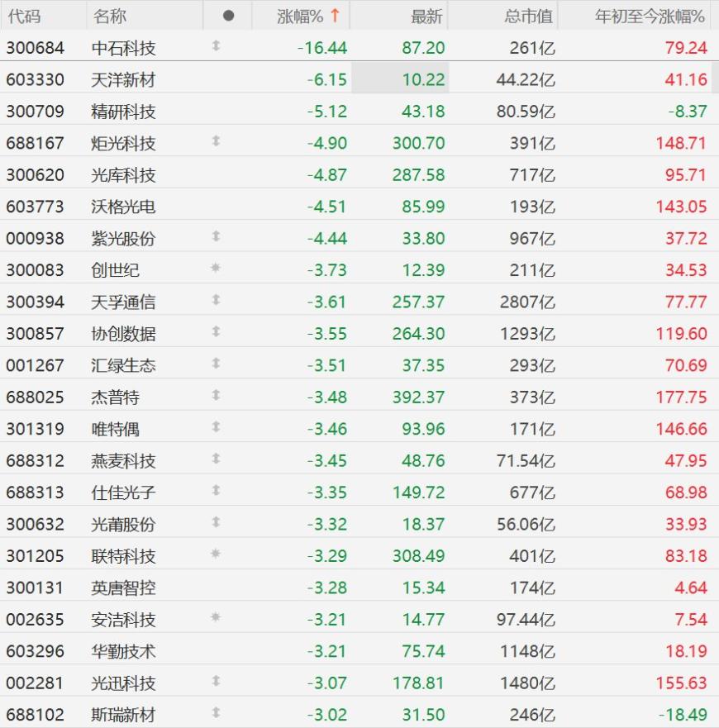The width and height of the screenshot is (719, 728).
Task: Click the change value -3.29
Action: point(326,556)
